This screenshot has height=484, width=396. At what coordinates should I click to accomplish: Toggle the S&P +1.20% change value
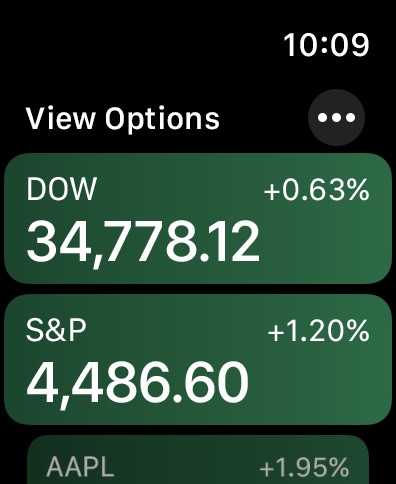coord(319,331)
